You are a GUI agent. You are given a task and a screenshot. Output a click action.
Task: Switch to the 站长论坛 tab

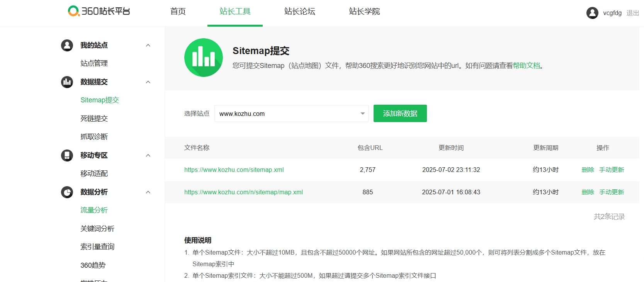299,12
